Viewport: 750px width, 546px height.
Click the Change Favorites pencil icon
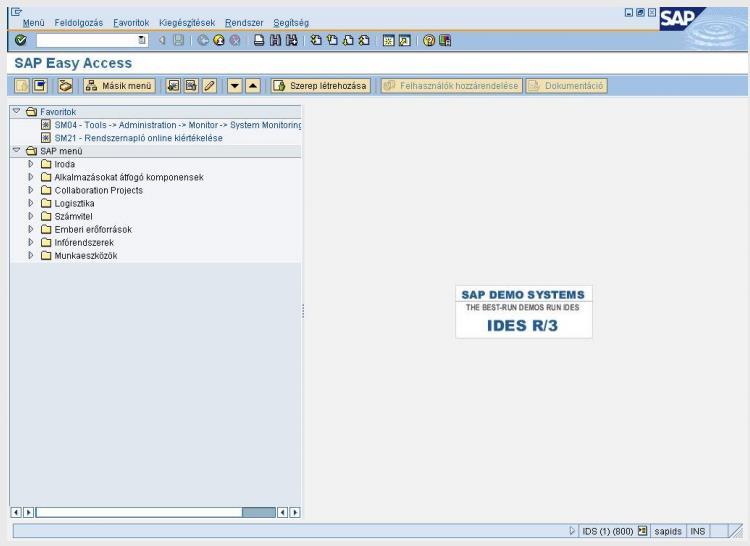(x=210, y=86)
